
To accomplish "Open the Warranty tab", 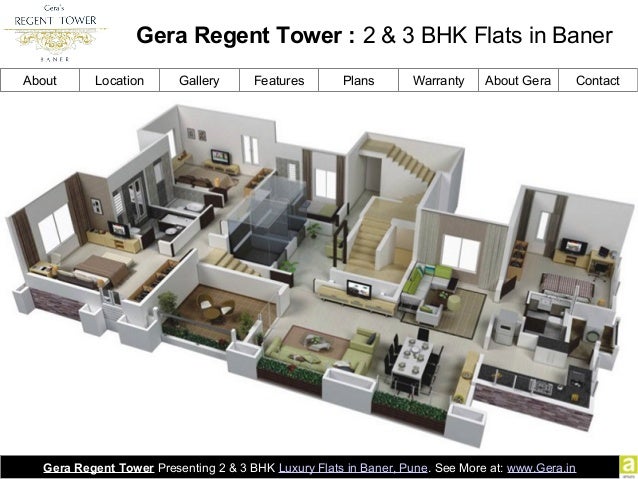I will click(438, 80).
